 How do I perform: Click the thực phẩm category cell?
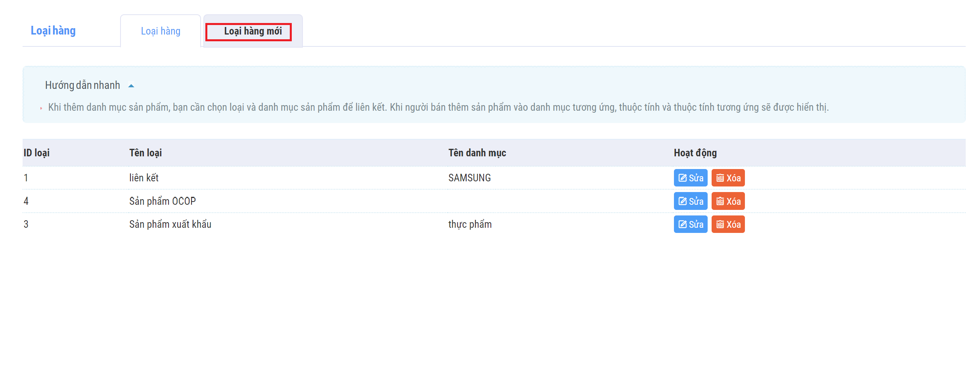(x=470, y=225)
